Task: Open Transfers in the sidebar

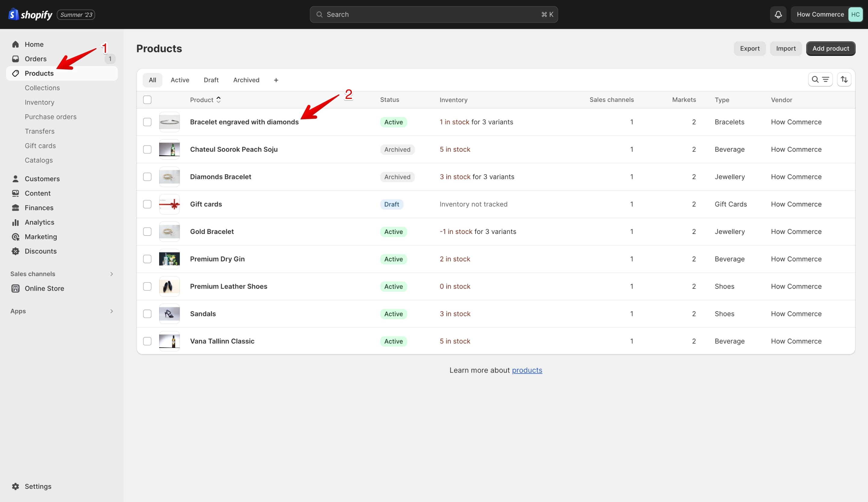Action: pos(39,131)
